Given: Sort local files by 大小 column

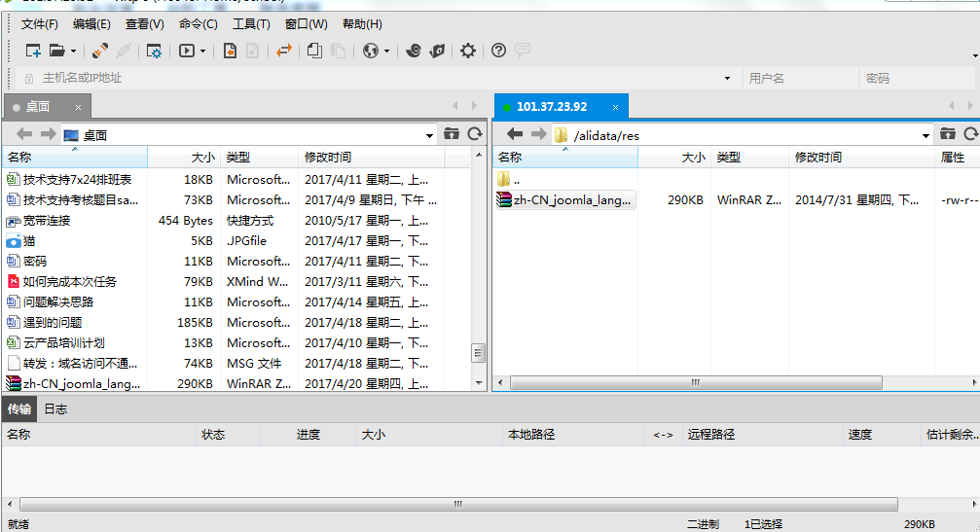Looking at the screenshot, I should (184, 158).
